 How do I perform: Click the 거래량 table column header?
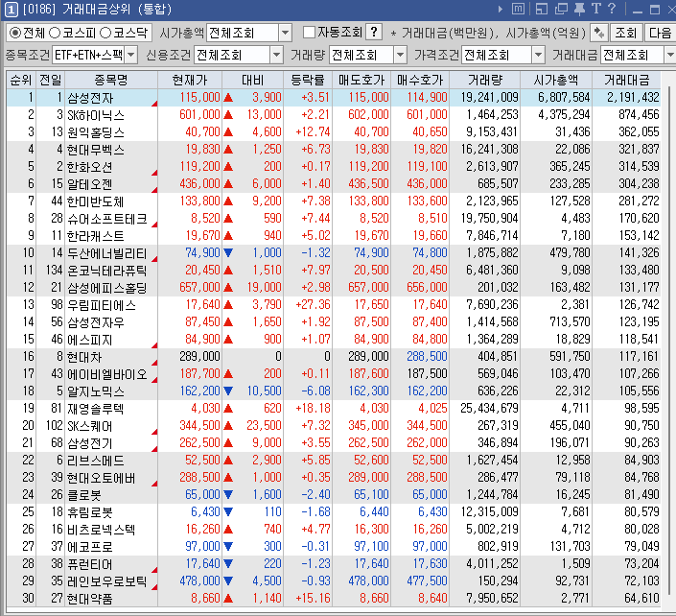click(x=485, y=80)
